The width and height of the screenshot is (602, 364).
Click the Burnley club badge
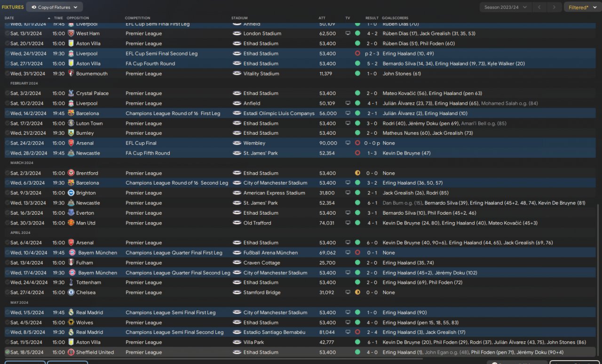[71, 133]
